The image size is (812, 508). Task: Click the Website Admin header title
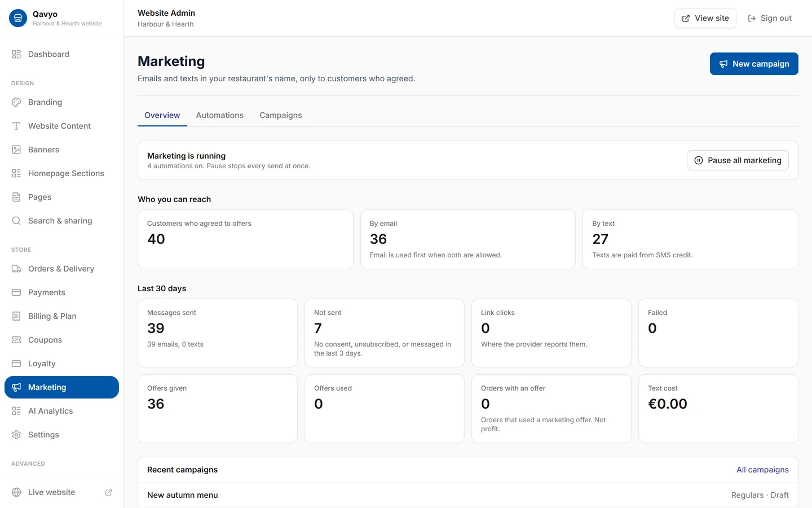tap(166, 13)
